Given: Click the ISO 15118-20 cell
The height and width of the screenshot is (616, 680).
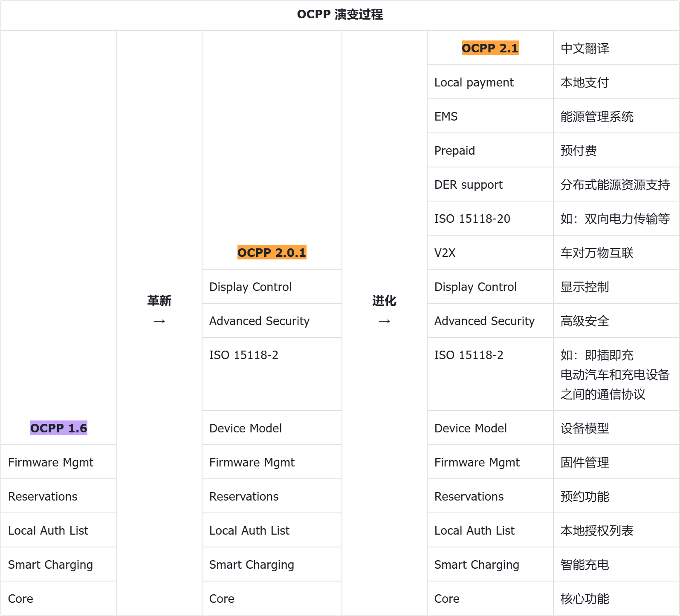Looking at the screenshot, I should tap(472, 219).
